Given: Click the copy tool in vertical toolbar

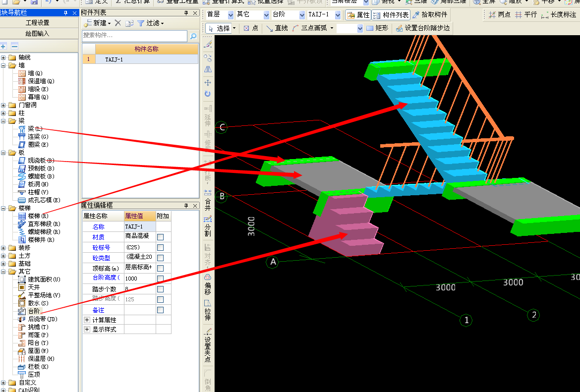Looking at the screenshot, I should (x=208, y=57).
